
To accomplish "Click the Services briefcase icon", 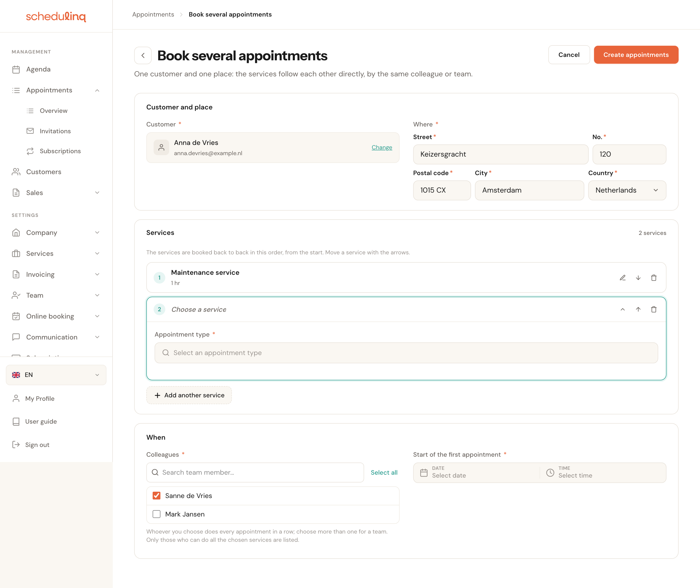I will [16, 253].
